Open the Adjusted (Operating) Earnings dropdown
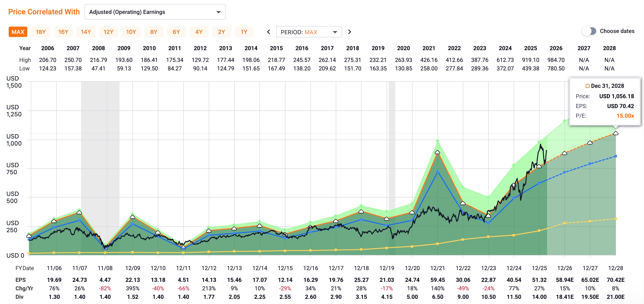This screenshot has width=644, height=304. click(x=155, y=12)
